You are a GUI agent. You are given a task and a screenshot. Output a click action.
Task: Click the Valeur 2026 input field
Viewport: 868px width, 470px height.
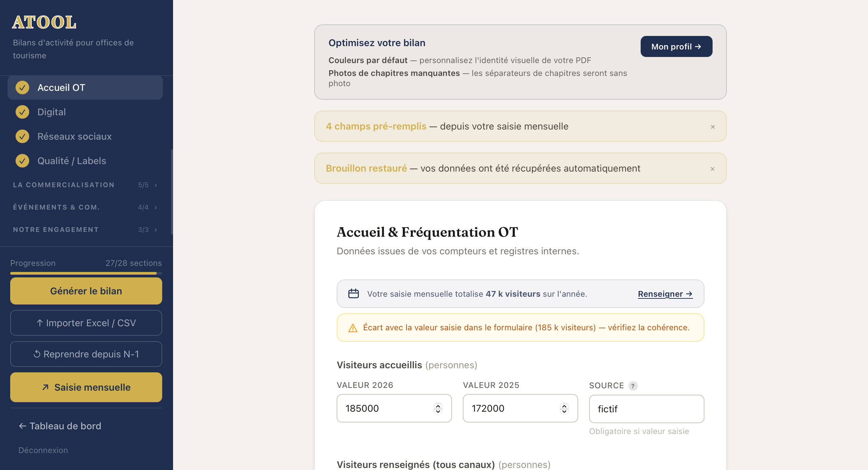pos(394,408)
